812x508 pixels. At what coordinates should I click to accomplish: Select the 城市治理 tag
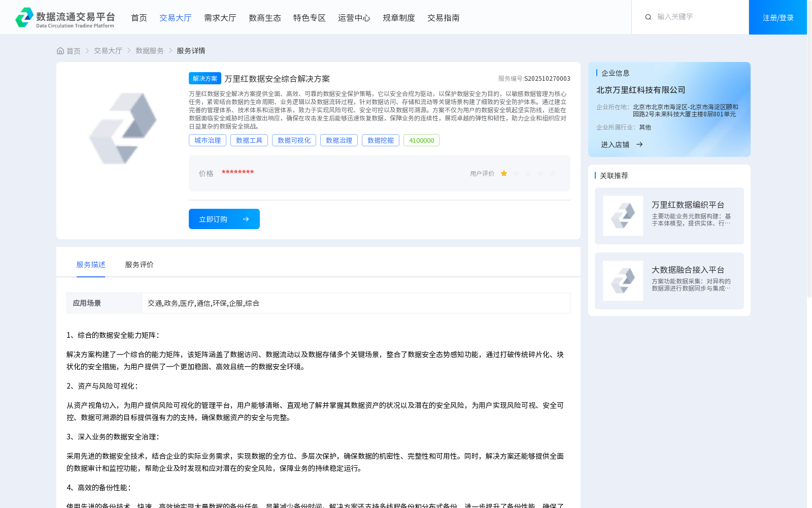coord(208,140)
